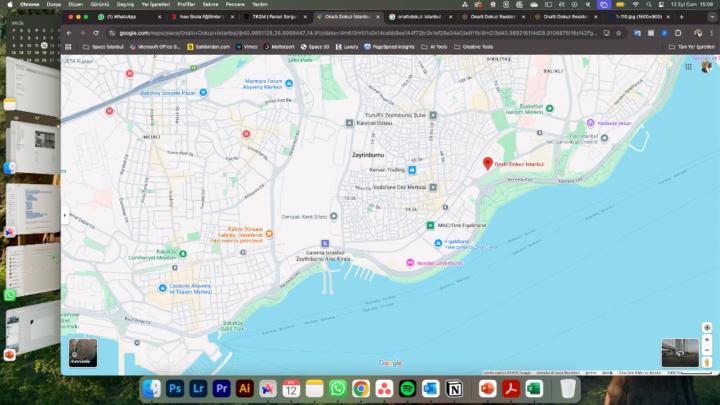Open the Sahibinden.com bookmark
720x405 pixels.
[x=210, y=46]
